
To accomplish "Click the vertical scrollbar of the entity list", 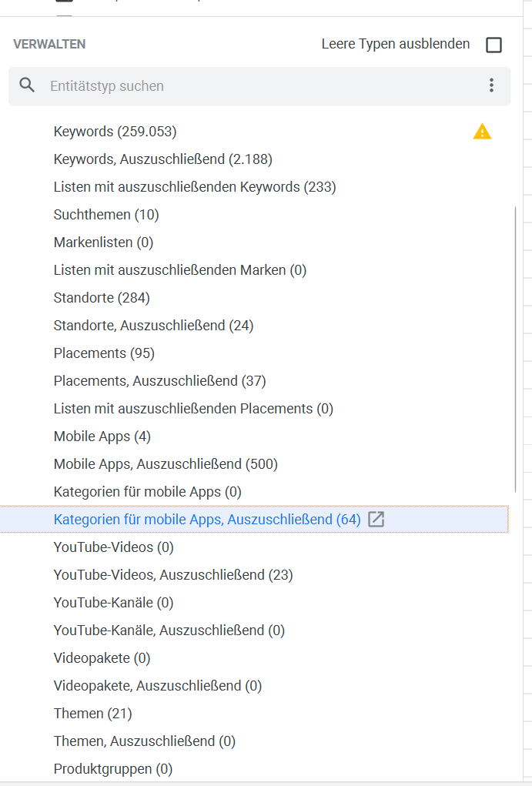I will tap(515, 349).
